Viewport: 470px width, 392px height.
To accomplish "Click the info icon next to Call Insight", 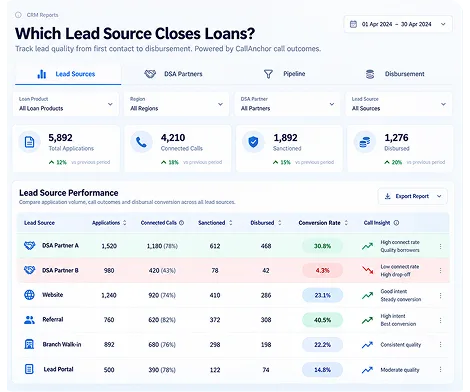I will pyautogui.click(x=396, y=223).
